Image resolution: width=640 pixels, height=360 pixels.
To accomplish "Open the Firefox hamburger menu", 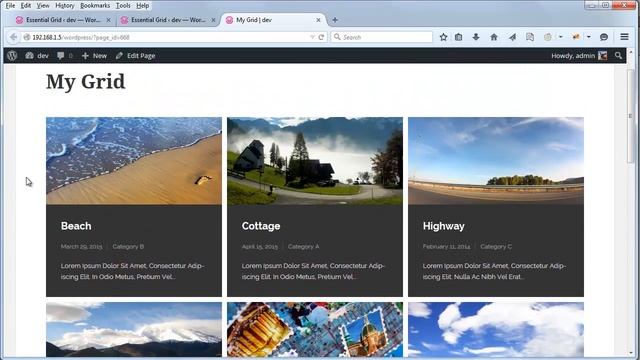I will click(x=624, y=37).
